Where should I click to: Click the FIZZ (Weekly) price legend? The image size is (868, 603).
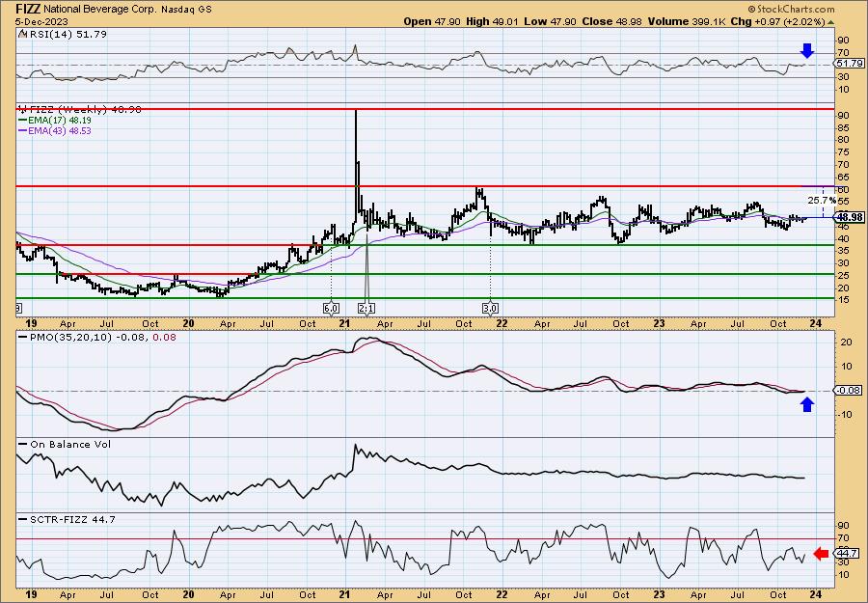point(80,109)
